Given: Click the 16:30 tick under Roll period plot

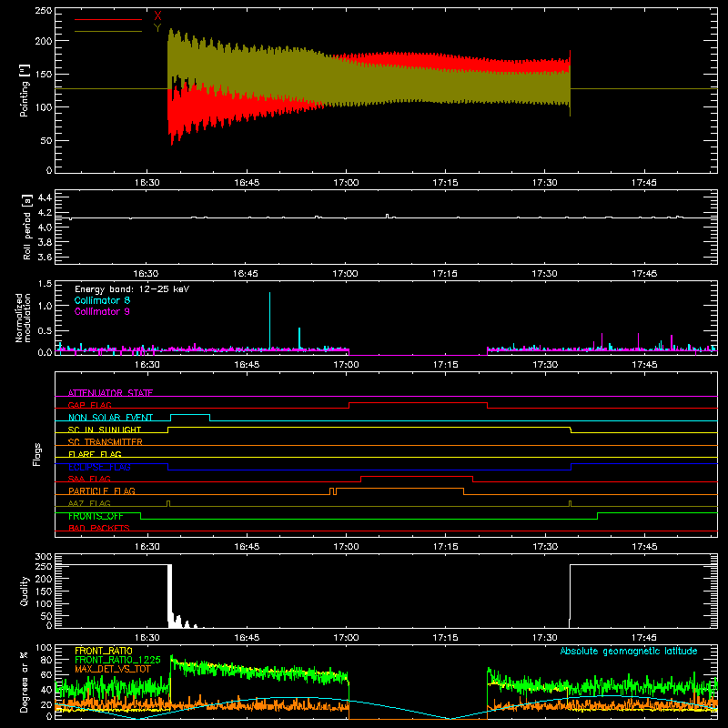Looking at the screenshot, I should pos(146,274).
